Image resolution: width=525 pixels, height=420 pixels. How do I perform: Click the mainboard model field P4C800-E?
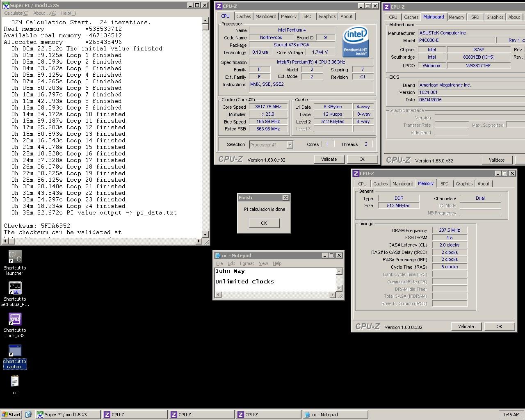(x=456, y=40)
